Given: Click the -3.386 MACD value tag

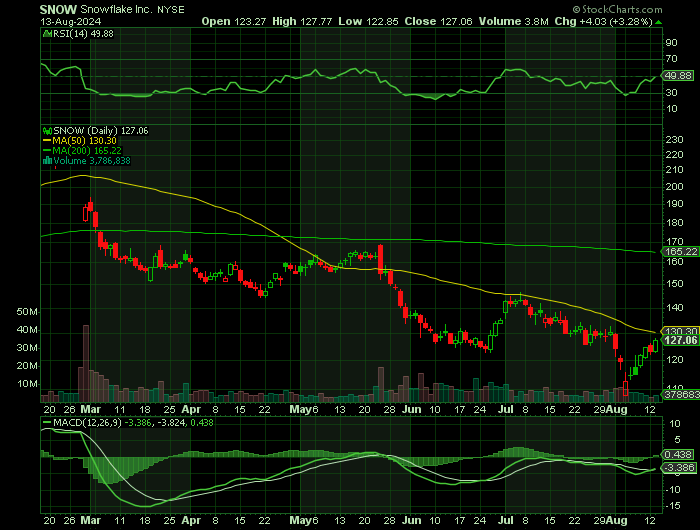Looking at the screenshot, I should pos(679,468).
